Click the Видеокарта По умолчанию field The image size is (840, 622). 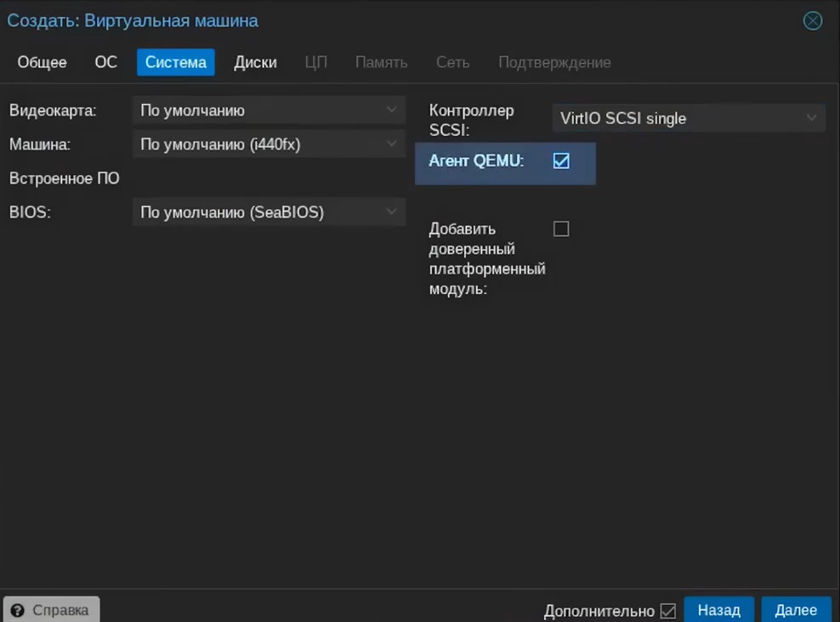tap(255, 110)
